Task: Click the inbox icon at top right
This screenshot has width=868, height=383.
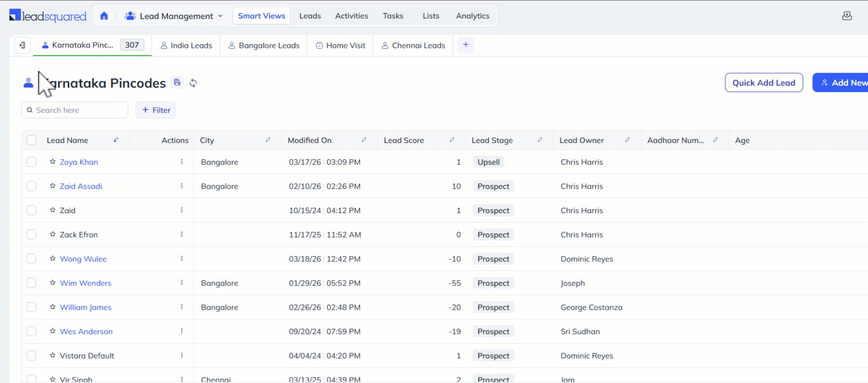Action: pos(847,16)
